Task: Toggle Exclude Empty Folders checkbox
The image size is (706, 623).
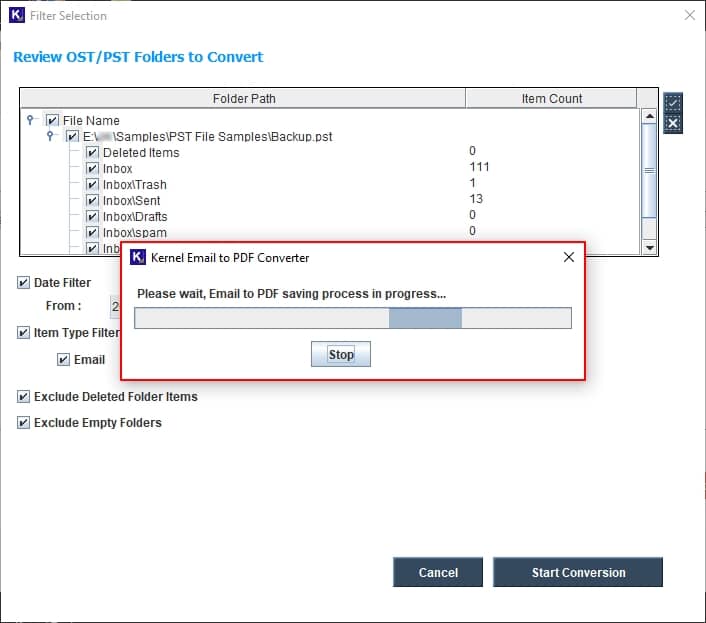Action: coord(23,423)
